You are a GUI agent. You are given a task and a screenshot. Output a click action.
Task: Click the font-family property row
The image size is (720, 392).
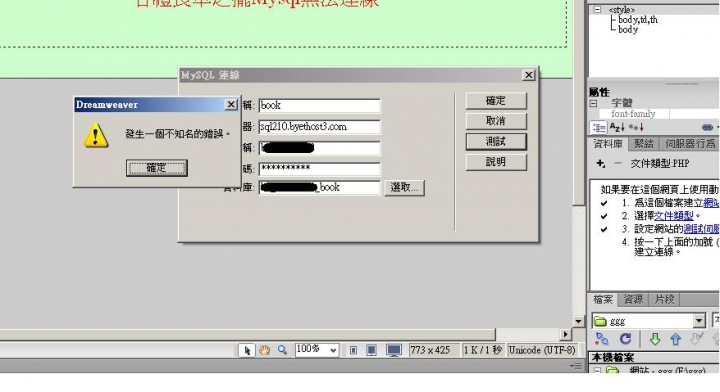tap(659, 114)
